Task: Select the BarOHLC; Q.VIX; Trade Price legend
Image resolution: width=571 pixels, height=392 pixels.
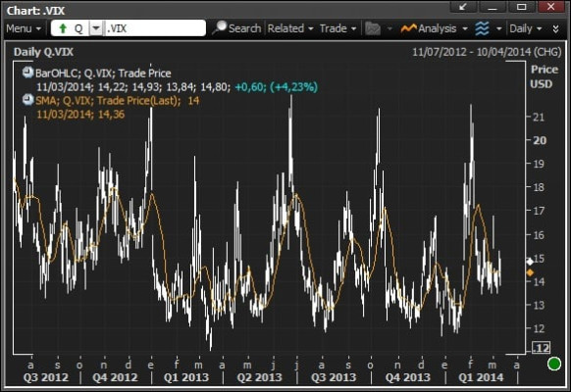Action: [x=103, y=73]
